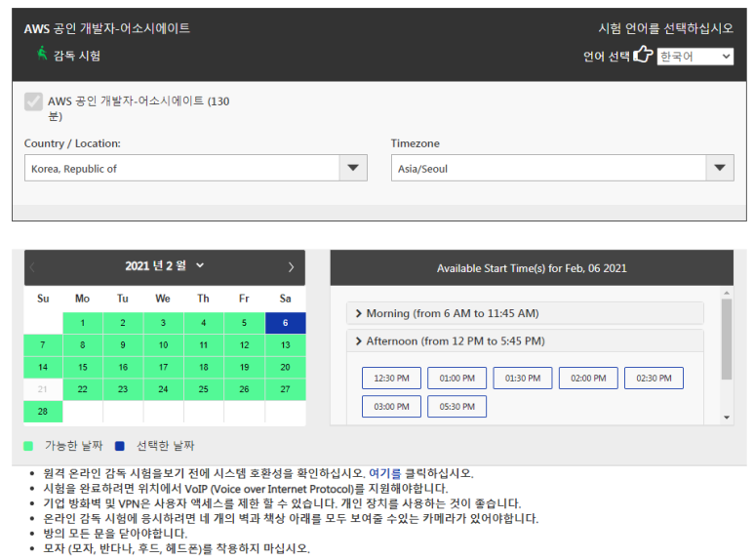The image size is (754, 560).
Task: Choose the 12:30 PM start time
Action: coord(391,379)
